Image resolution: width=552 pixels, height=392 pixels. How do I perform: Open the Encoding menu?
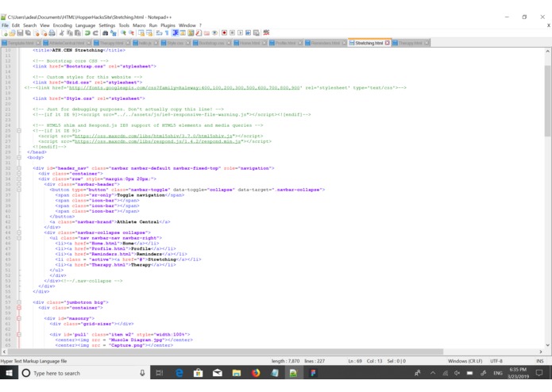(x=62, y=25)
